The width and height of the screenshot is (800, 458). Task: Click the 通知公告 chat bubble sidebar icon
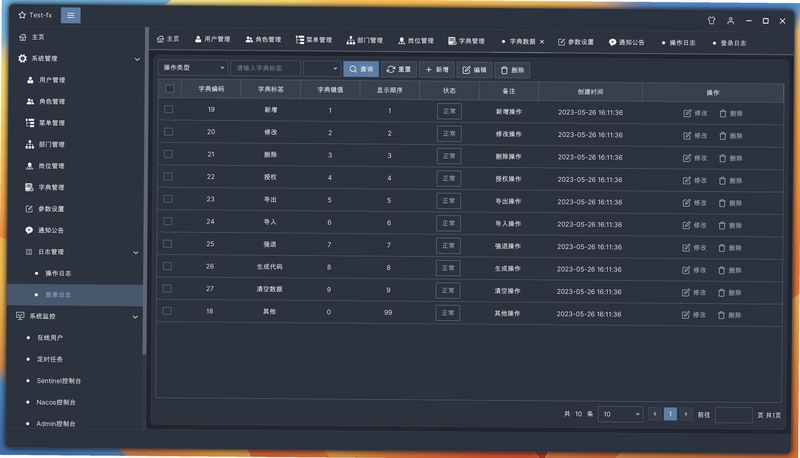point(29,230)
